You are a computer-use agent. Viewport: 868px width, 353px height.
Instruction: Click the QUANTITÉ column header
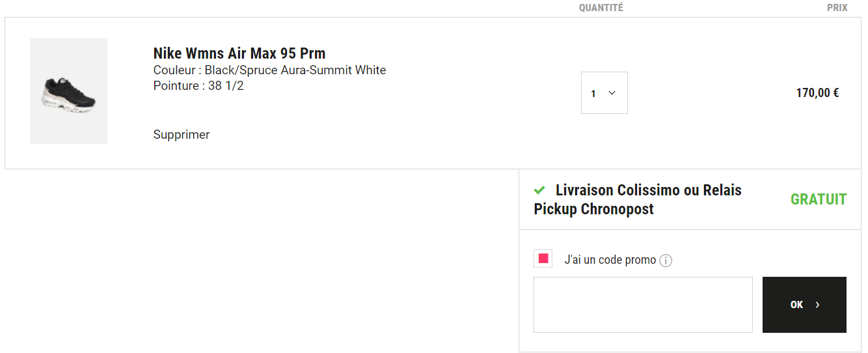pos(601,8)
